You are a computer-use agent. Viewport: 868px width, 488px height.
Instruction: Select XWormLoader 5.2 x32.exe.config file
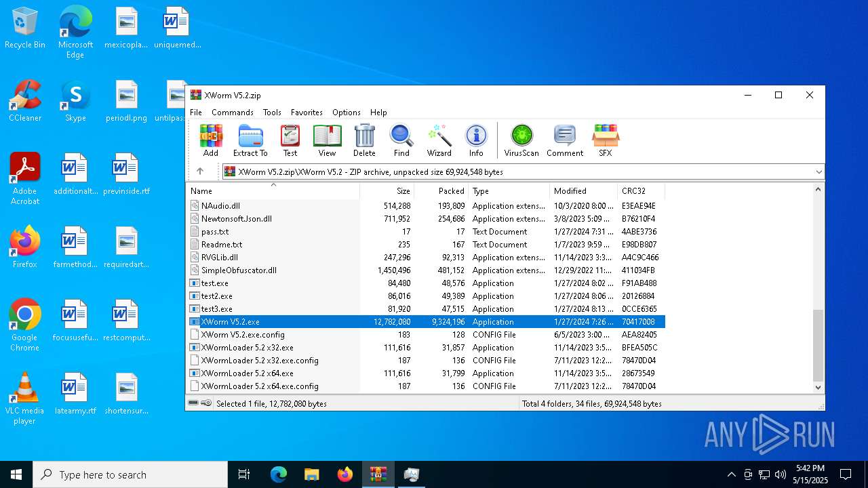[x=426, y=361]
